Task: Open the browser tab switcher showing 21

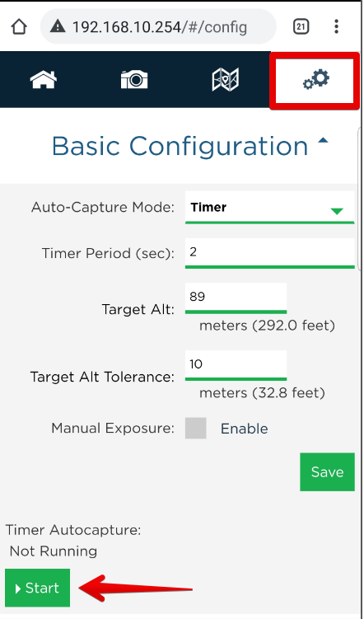Action: point(301,27)
